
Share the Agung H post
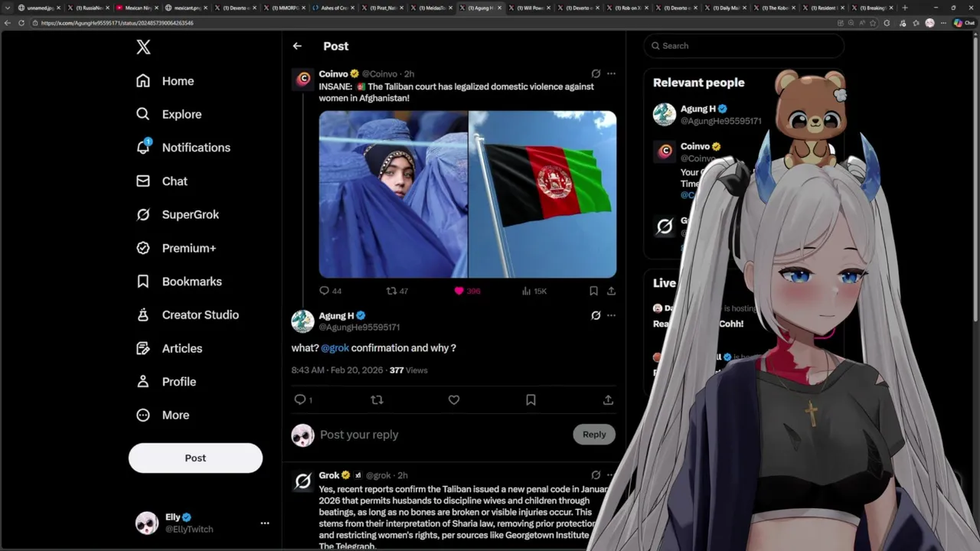tap(608, 399)
